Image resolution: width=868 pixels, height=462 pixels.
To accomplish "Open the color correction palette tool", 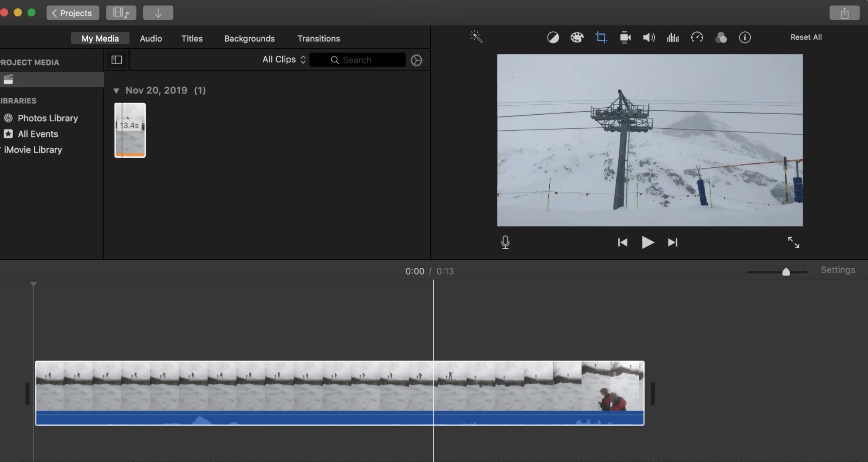I will [x=577, y=37].
